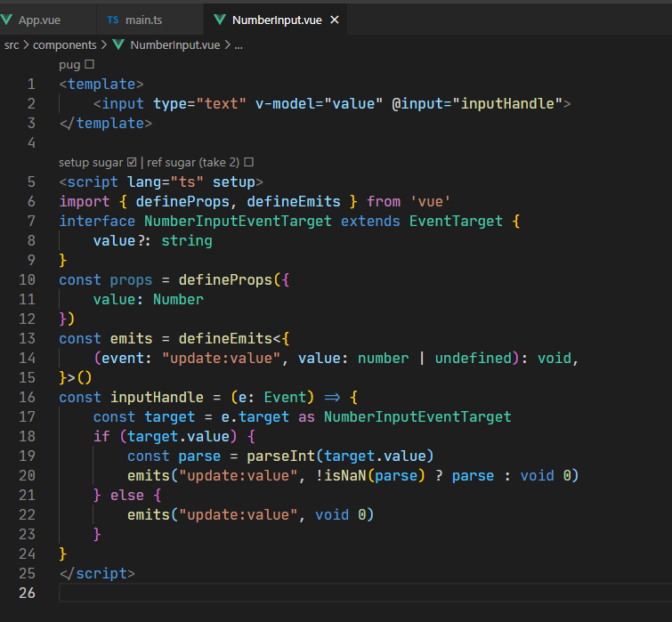Click the if condition target.value
This screenshot has height=622, width=672.
pos(178,437)
